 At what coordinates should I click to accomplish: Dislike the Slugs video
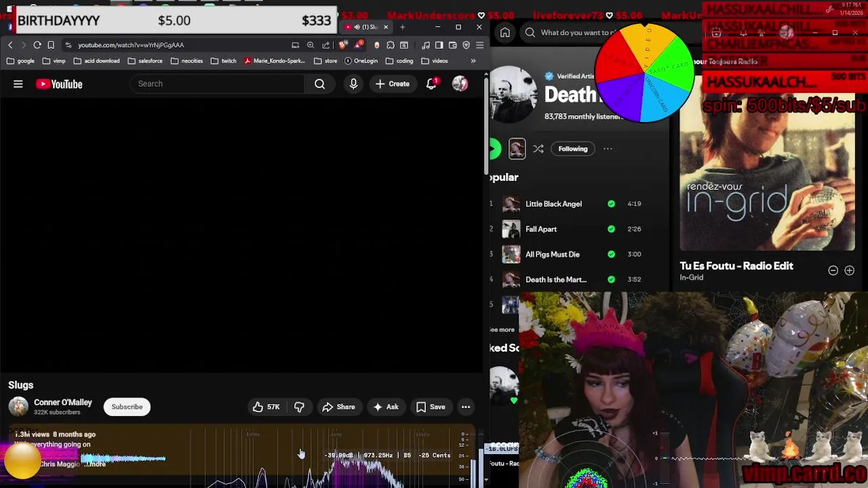tap(299, 407)
